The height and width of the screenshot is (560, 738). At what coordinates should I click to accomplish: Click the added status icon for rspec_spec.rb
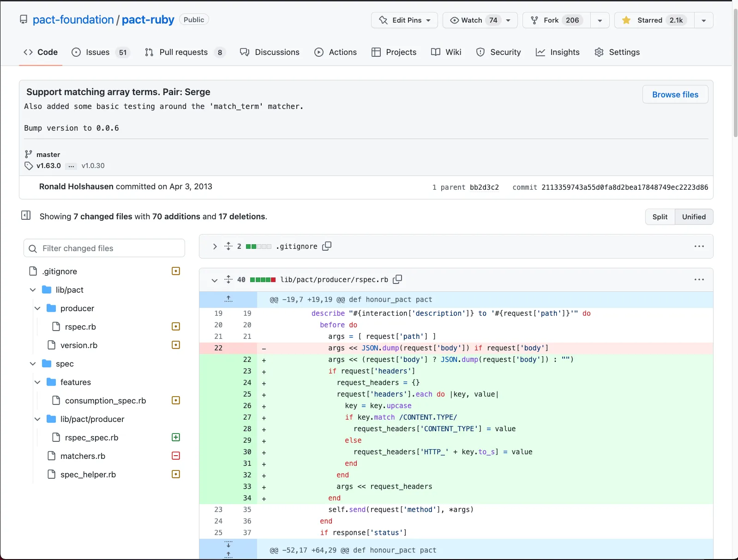click(x=176, y=437)
